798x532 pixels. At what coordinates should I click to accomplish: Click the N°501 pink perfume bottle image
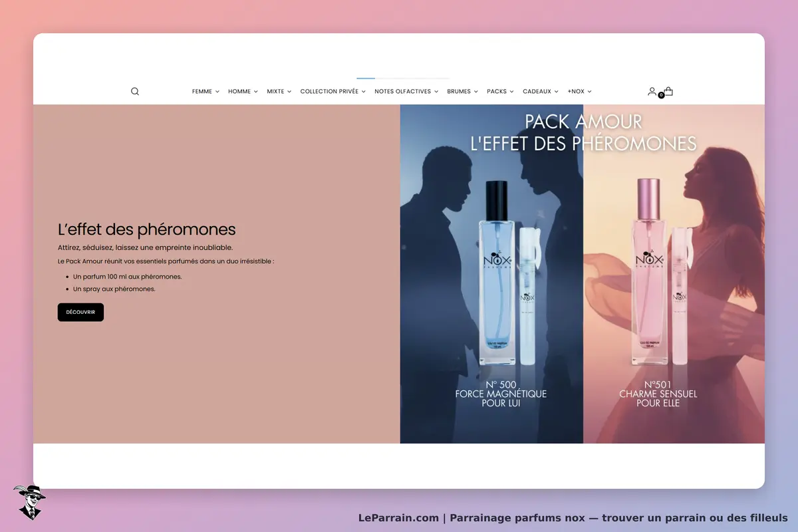coord(648,273)
